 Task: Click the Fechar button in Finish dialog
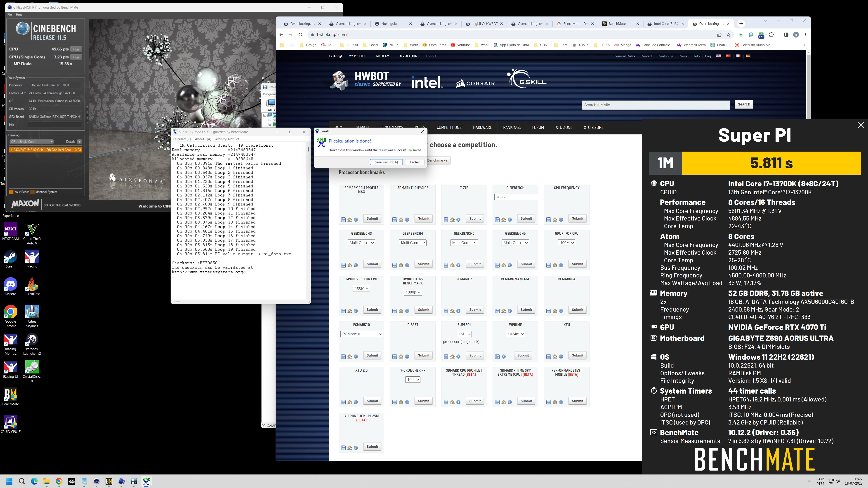pos(415,162)
